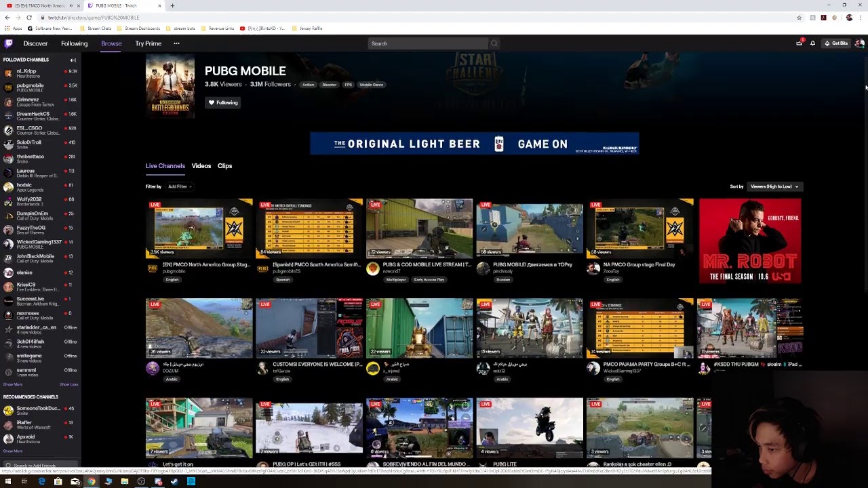Mute the PMCO North America YouTube tab

71,5
